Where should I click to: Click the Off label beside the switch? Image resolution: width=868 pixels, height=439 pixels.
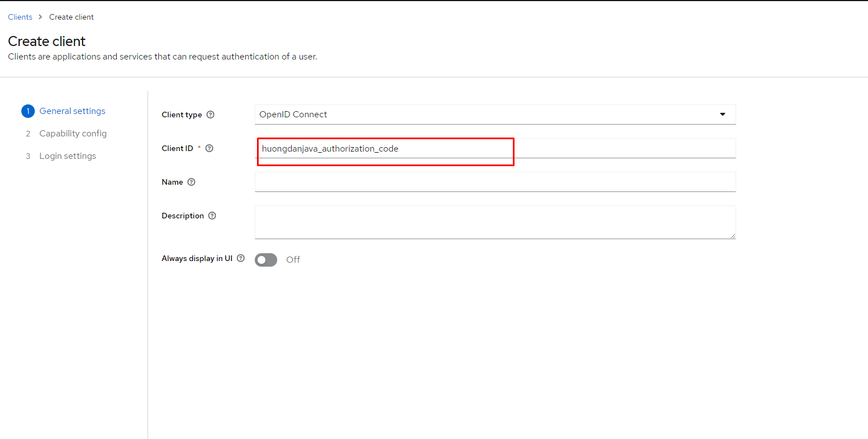(293, 259)
